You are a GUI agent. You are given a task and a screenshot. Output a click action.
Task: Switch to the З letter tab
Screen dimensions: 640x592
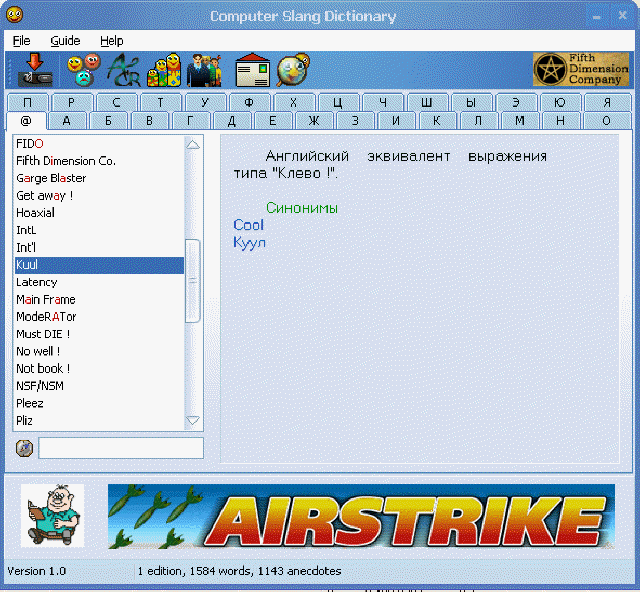coord(356,121)
